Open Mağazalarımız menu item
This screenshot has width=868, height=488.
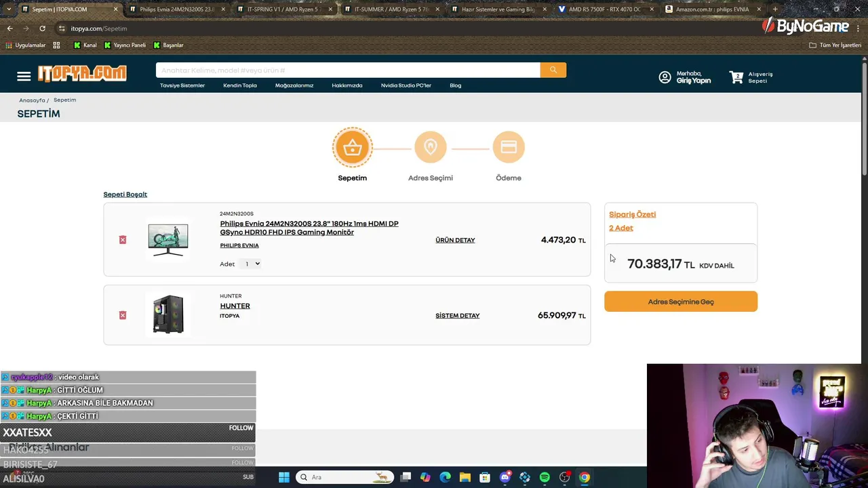pos(294,85)
